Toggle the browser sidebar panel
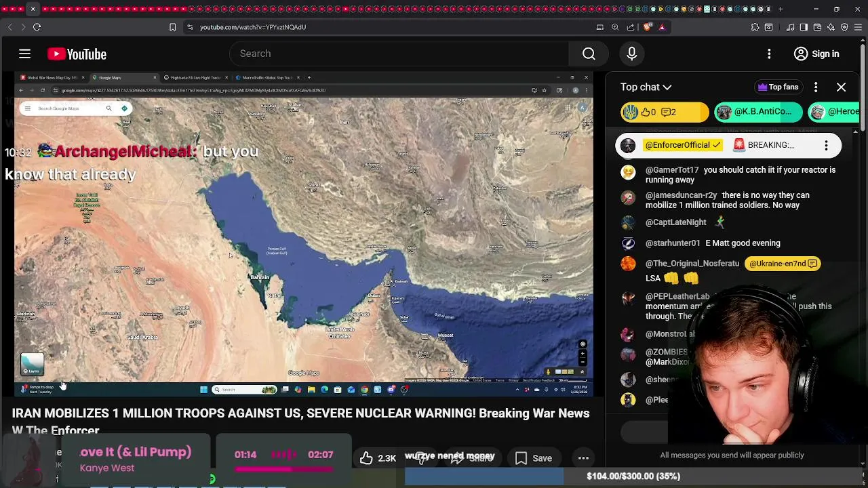Viewport: 868px width, 488px height. (x=804, y=27)
